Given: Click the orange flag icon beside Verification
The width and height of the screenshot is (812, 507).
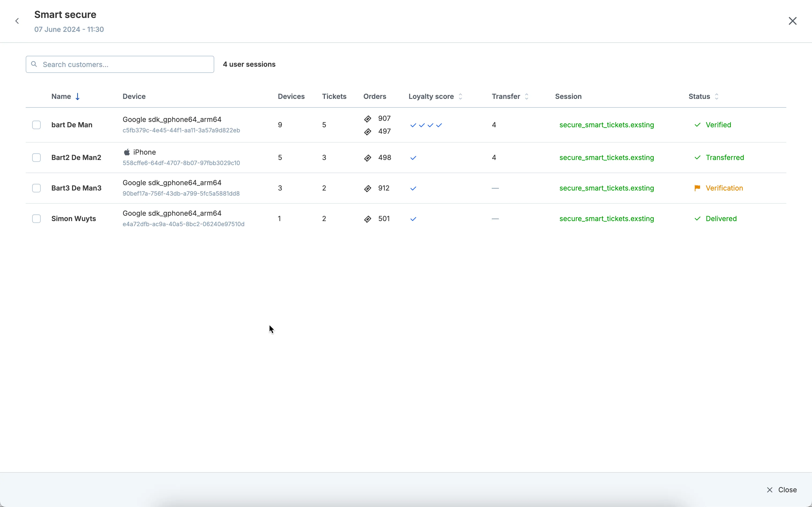Looking at the screenshot, I should 697,188.
